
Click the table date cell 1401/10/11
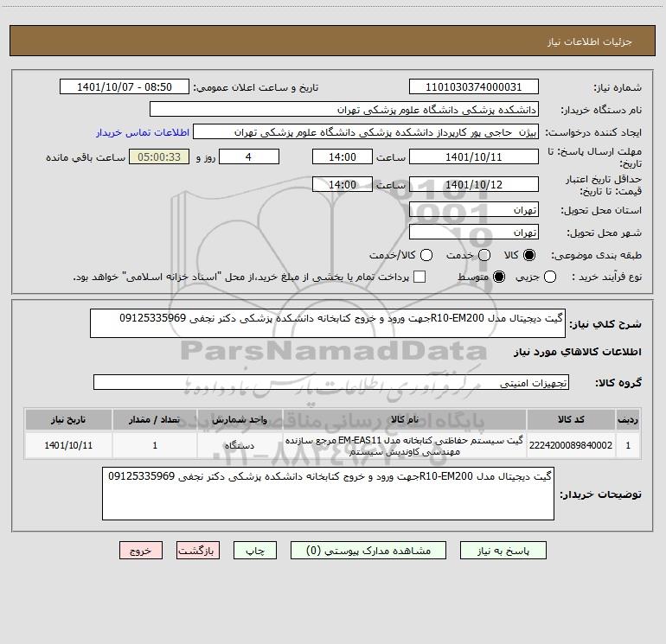click(x=68, y=445)
